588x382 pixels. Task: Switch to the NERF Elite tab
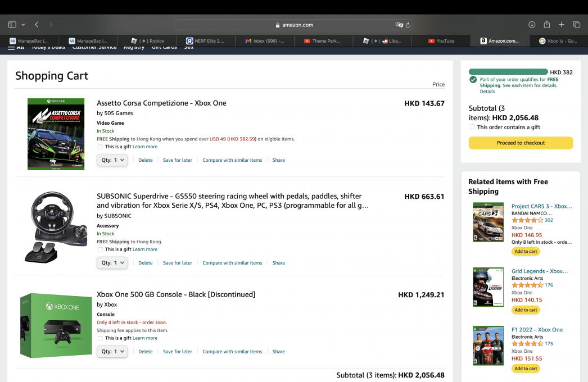tap(206, 41)
